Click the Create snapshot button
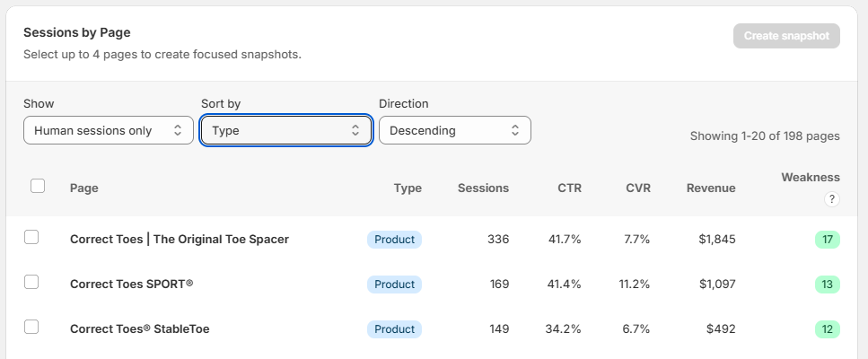Screen dimensions: 868x359 pyautogui.click(x=786, y=36)
